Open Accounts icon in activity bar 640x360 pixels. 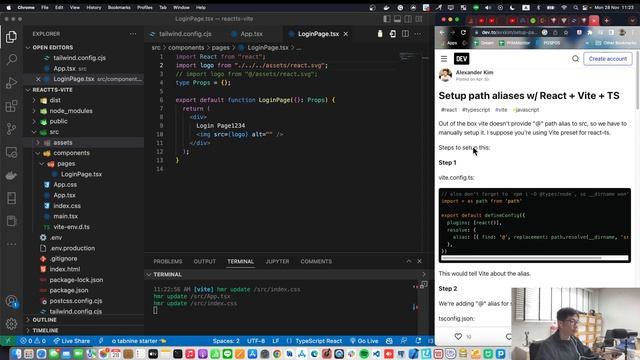coord(11,301)
